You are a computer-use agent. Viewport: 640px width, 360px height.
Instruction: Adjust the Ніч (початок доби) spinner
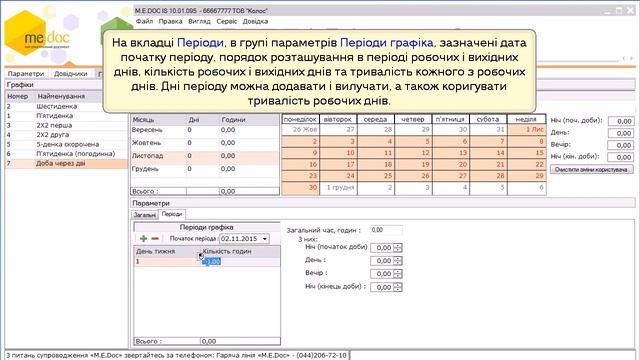[398, 248]
